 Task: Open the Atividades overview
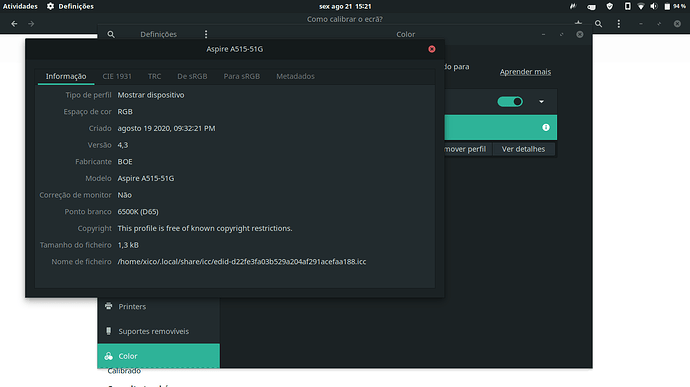(20, 6)
